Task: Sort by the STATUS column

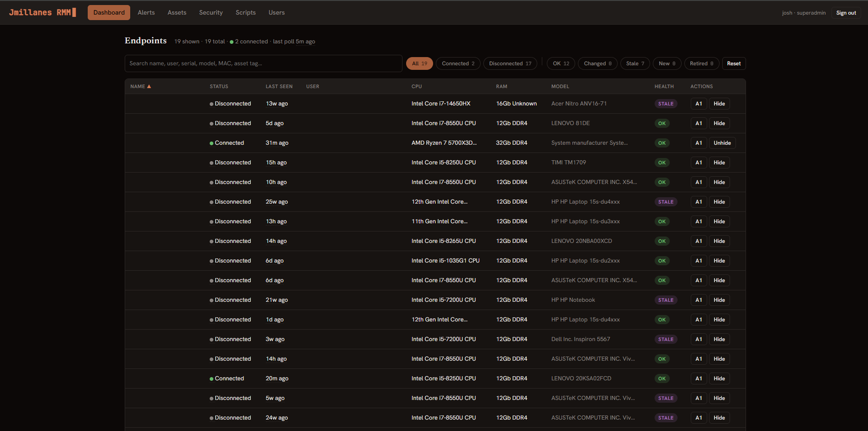Action: pyautogui.click(x=219, y=86)
